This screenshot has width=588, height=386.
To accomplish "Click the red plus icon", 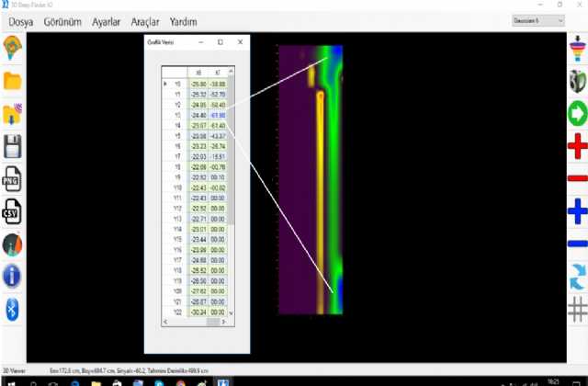I will 576,146.
